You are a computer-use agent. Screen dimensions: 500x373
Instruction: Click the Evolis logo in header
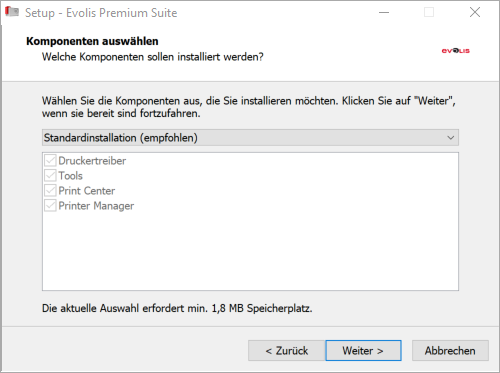point(455,51)
